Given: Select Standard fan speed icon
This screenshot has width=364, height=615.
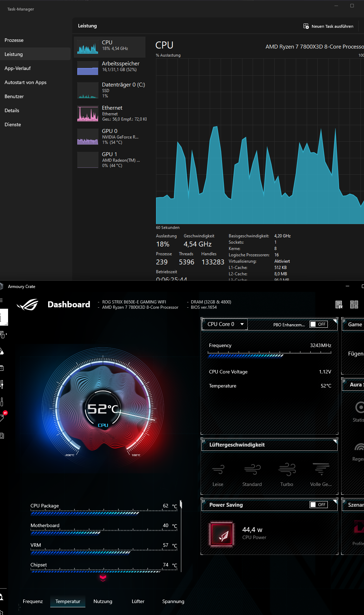Looking at the screenshot, I should 252,469.
